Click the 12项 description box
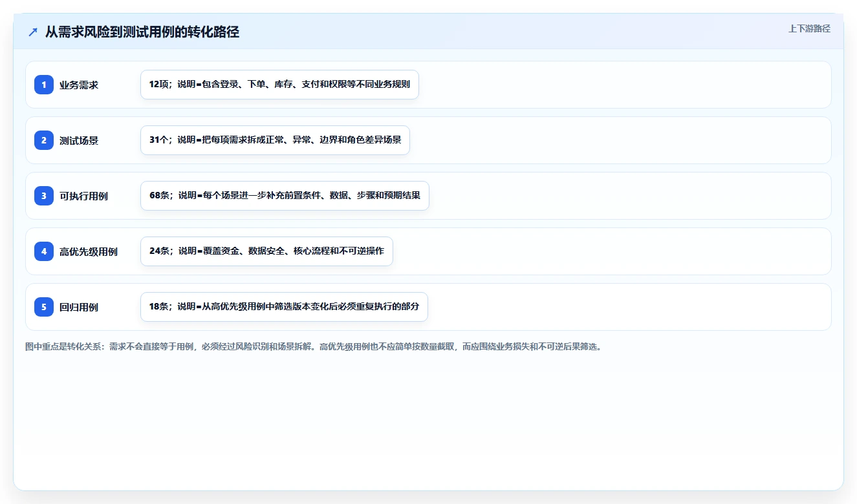Image resolution: width=857 pixels, height=504 pixels. (279, 85)
